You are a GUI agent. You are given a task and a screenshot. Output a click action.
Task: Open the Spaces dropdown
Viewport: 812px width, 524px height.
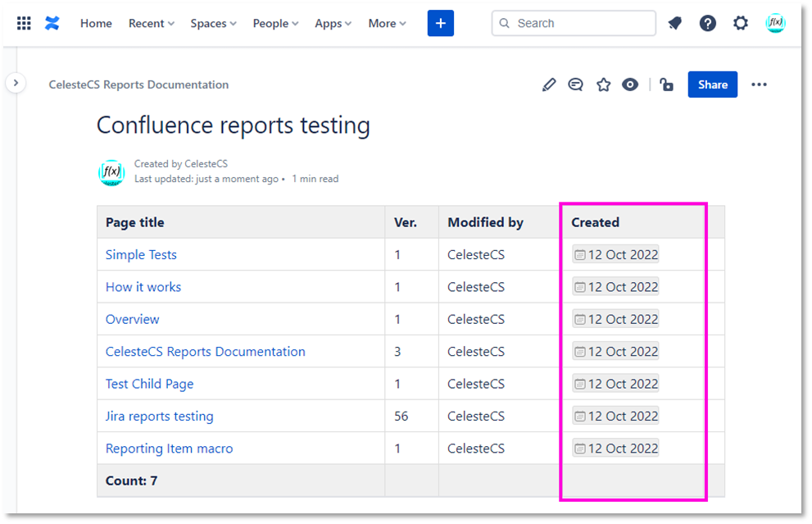point(213,23)
